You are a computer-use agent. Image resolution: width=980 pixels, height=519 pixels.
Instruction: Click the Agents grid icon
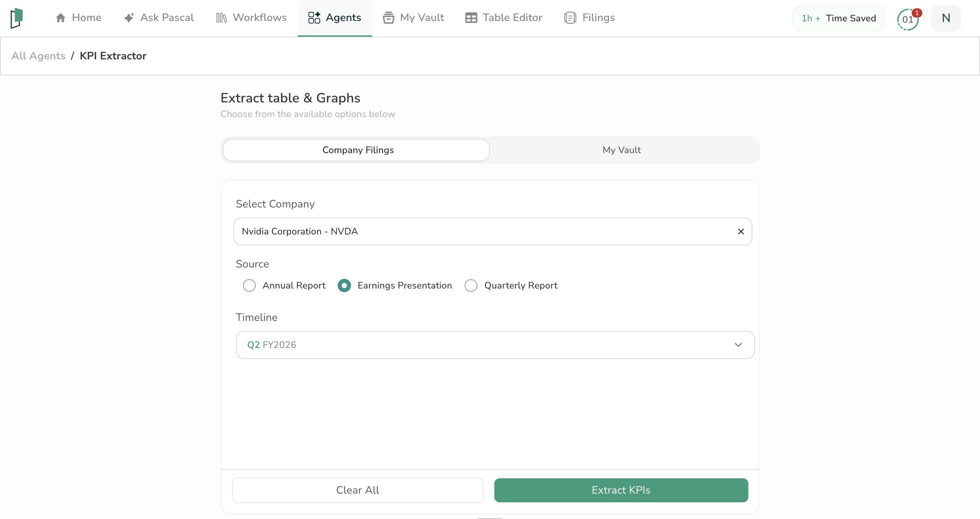tap(314, 18)
